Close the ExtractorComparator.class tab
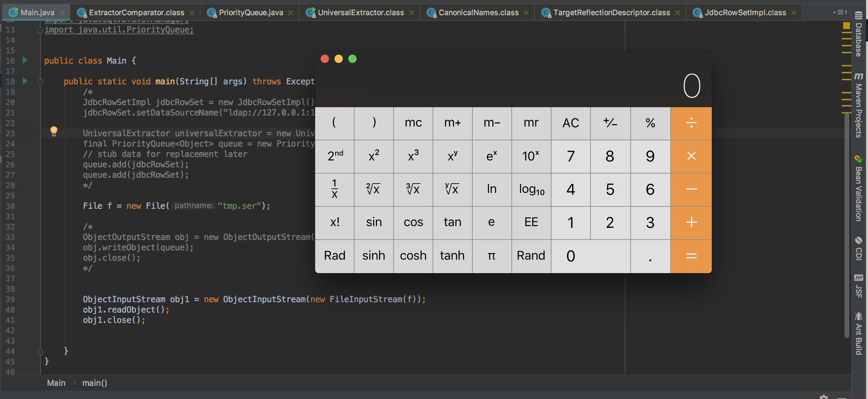The height and width of the screenshot is (399, 868). [192, 13]
